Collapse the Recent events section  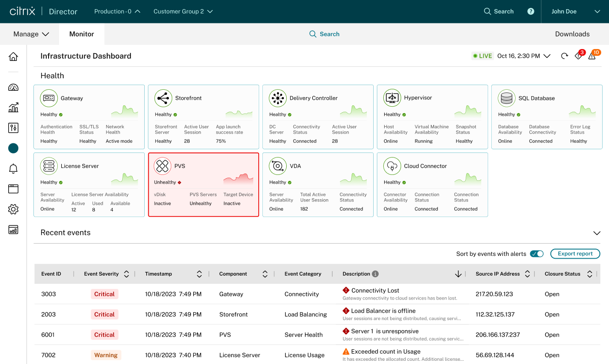click(x=597, y=233)
